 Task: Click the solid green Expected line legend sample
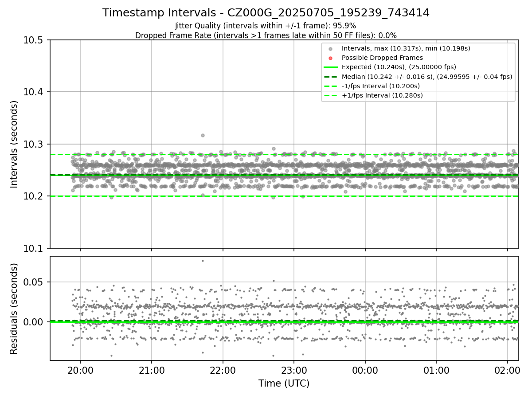pyautogui.click(x=330, y=67)
